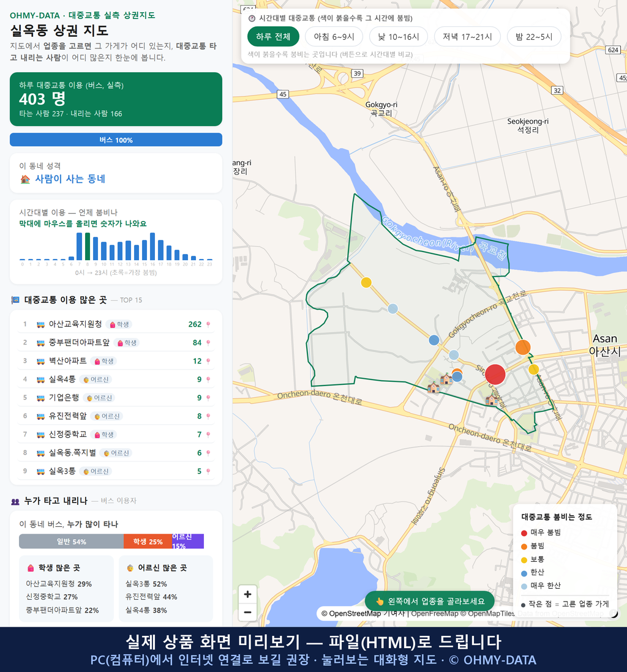Switch to 아침 6~9시 time filter
The image size is (627, 672).
pyautogui.click(x=334, y=37)
